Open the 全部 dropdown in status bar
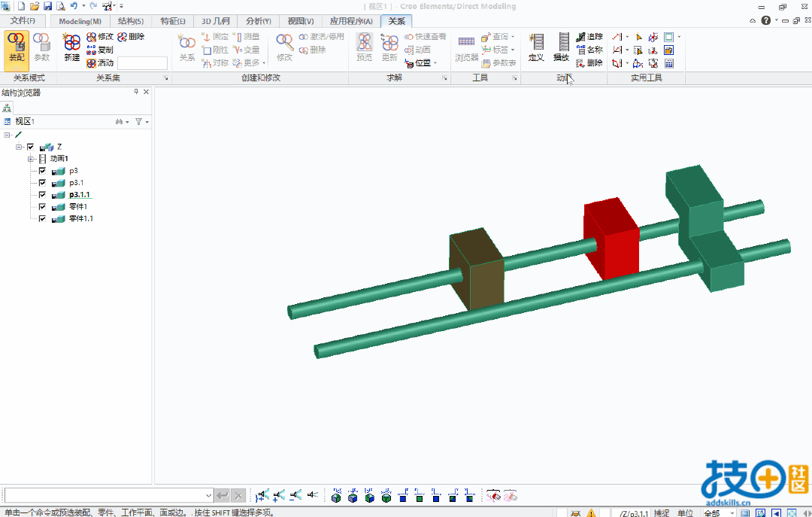 point(732,512)
